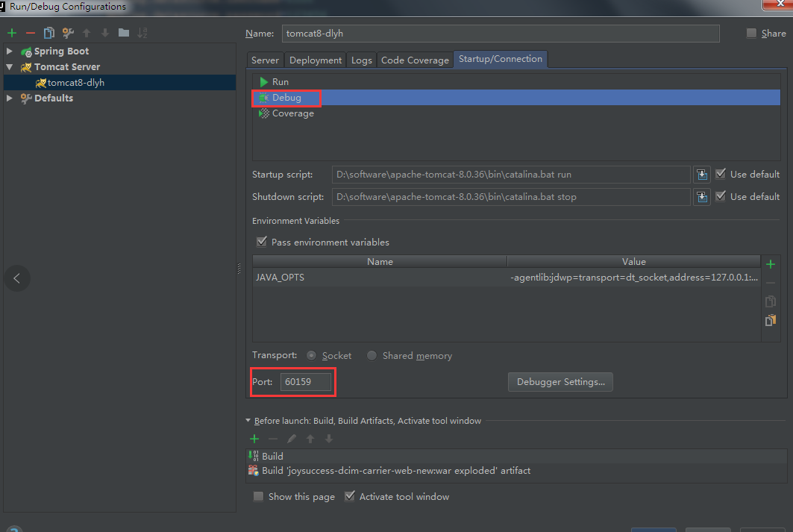This screenshot has height=532, width=793.
Task: Select the Coverage startup mode
Action: tap(516, 113)
